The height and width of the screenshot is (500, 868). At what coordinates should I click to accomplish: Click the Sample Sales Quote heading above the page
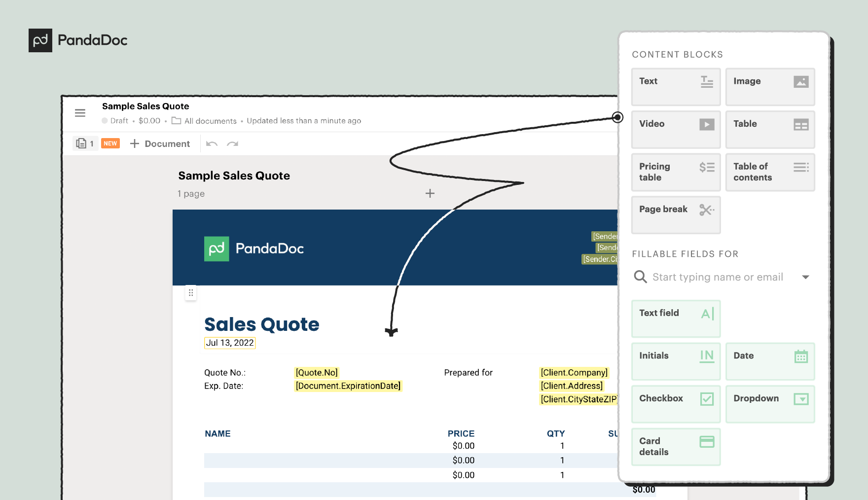point(234,176)
